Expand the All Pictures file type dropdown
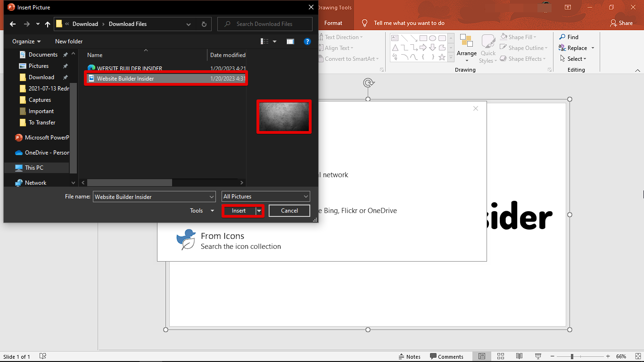This screenshot has width=644, height=362. (x=306, y=197)
